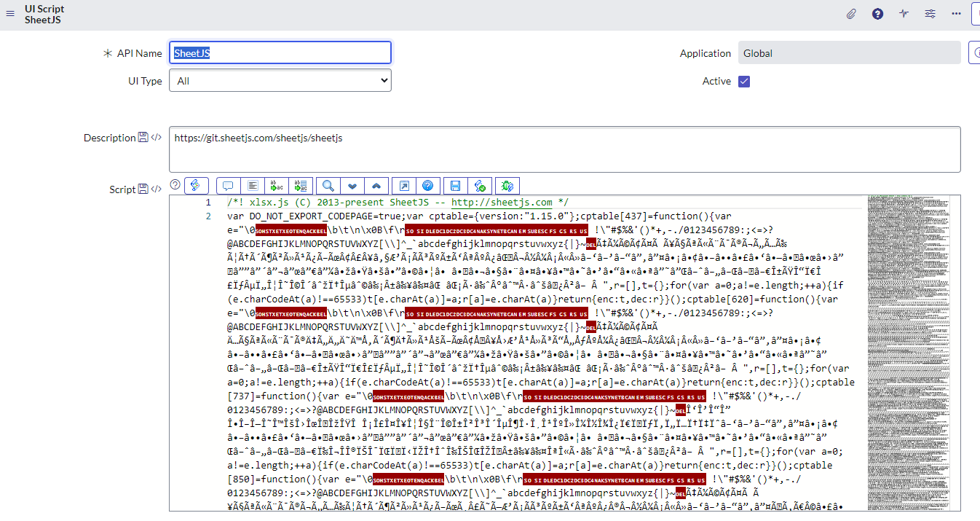Screen dimensions: 980x521
Task: Click the format code icon in script toolbar
Action: pyautogui.click(x=252, y=186)
